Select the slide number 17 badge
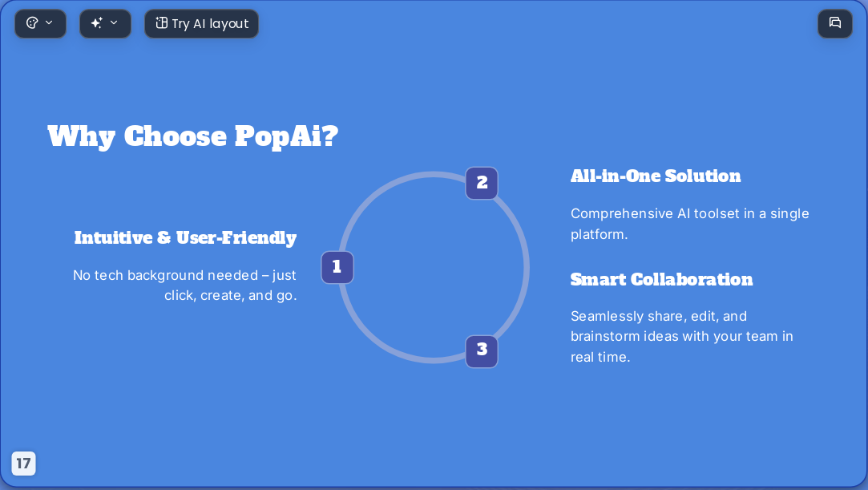This screenshot has height=490, width=868. [23, 464]
